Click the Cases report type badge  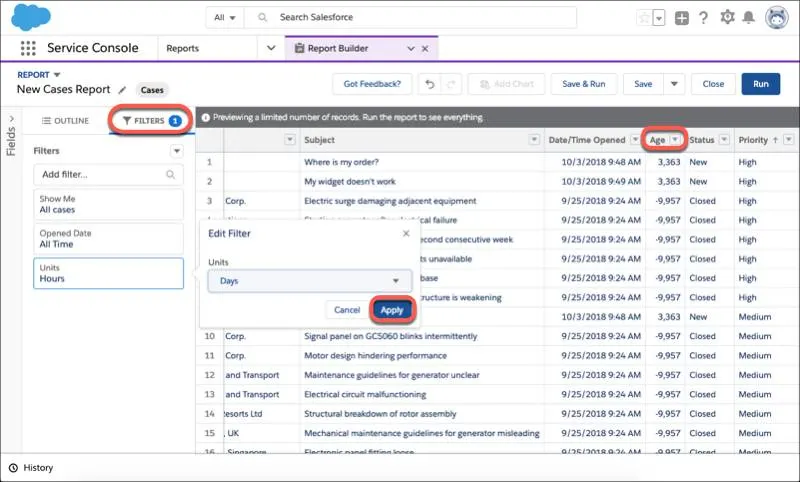click(x=152, y=90)
